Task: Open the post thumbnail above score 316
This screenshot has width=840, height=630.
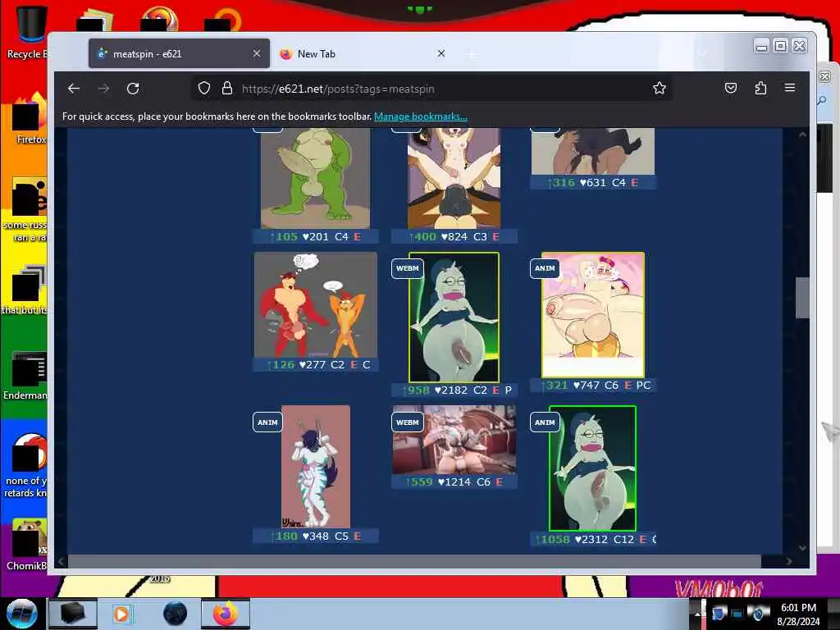Action: click(592, 151)
